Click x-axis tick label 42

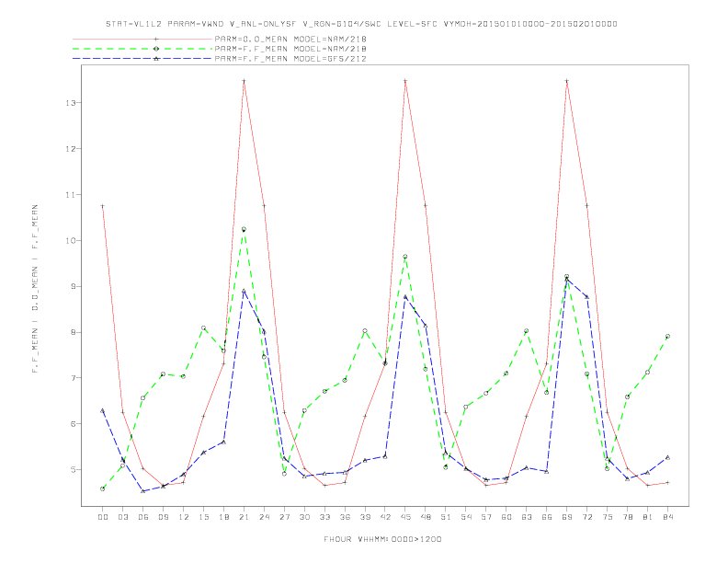[x=385, y=517]
